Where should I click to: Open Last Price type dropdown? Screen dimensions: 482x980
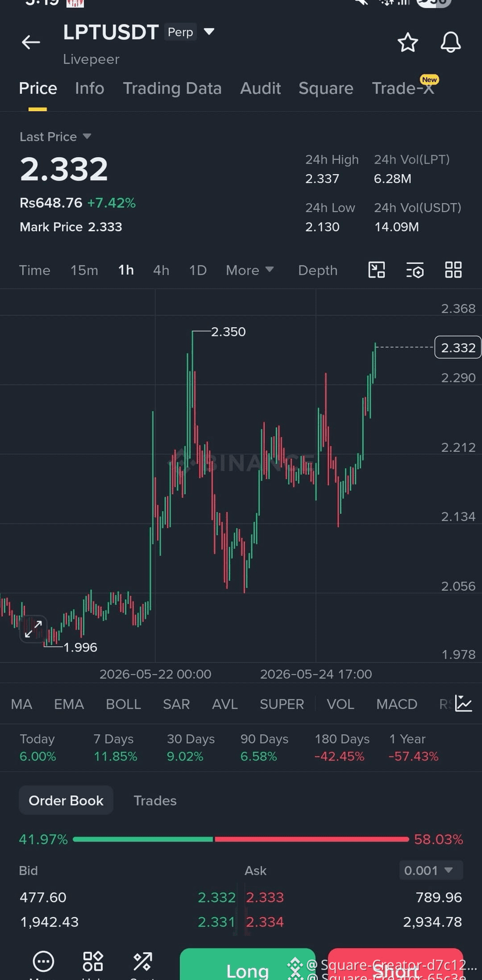pyautogui.click(x=56, y=137)
